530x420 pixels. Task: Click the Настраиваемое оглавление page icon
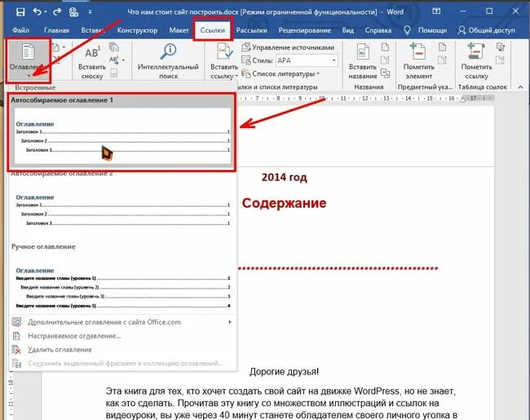16,336
